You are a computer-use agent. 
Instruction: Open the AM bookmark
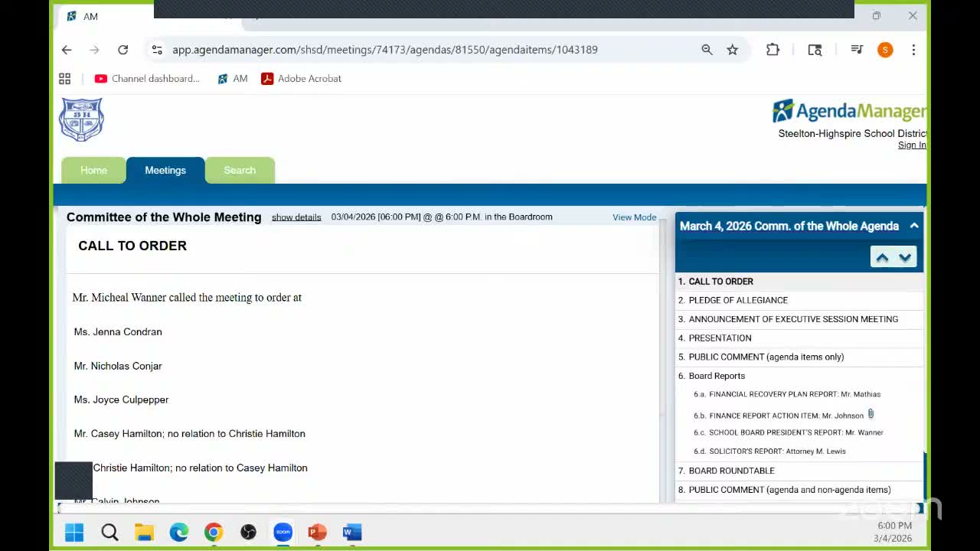tap(233, 79)
